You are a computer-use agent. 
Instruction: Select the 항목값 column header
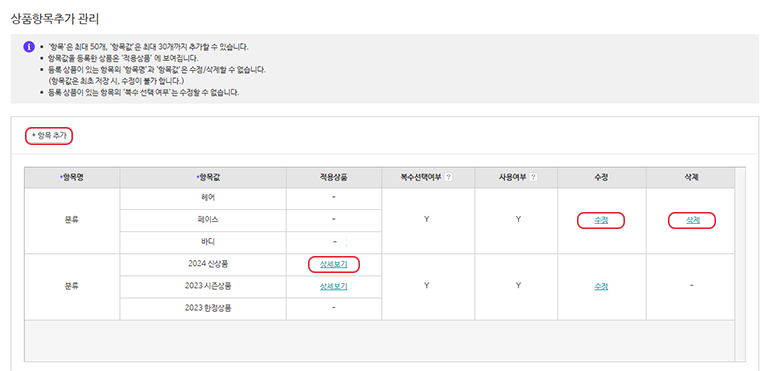tap(203, 177)
